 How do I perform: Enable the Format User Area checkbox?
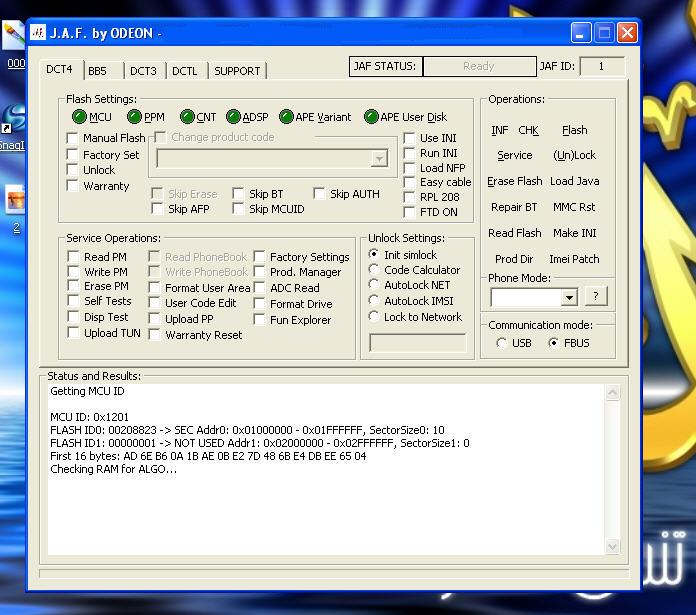click(x=154, y=288)
